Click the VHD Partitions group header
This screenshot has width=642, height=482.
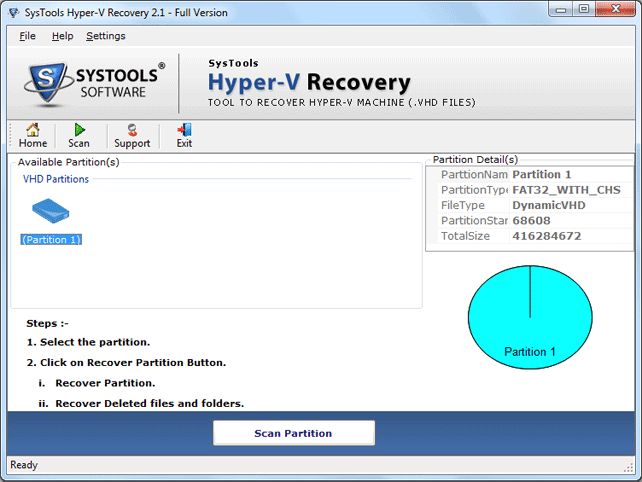pos(56,179)
